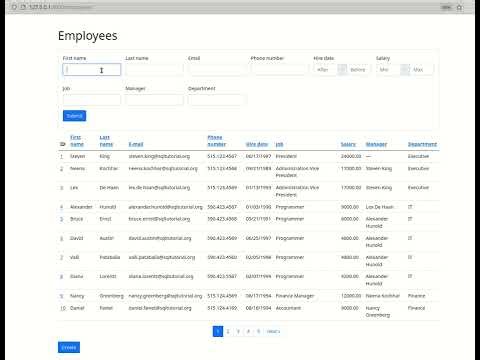The image size is (480, 360).
Task: Sort table by Department column
Action: click(x=422, y=144)
